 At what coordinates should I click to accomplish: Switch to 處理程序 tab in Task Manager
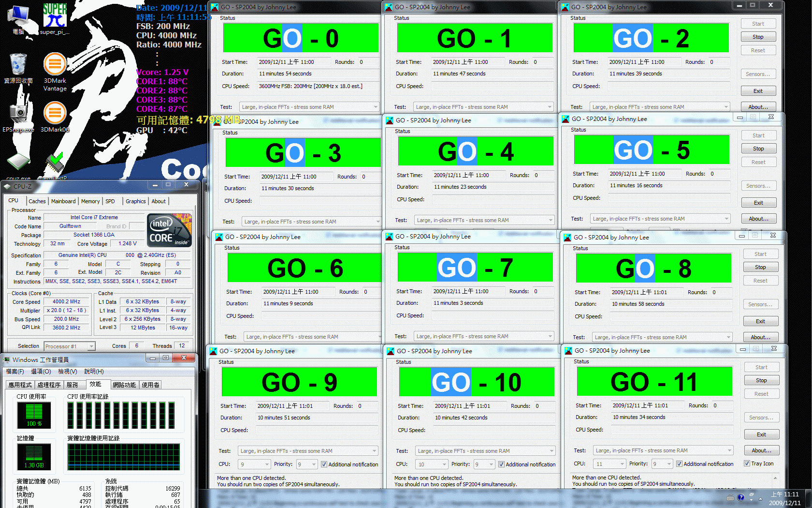point(49,385)
